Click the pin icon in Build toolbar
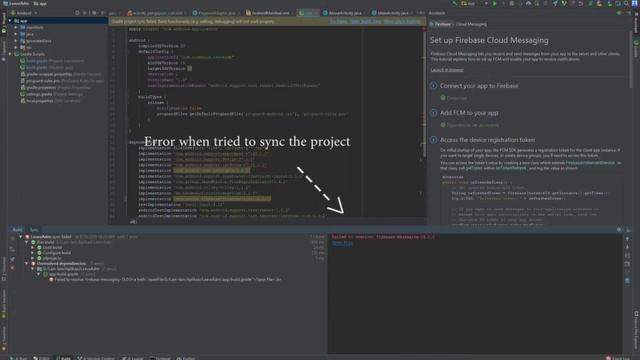 coord(12,259)
